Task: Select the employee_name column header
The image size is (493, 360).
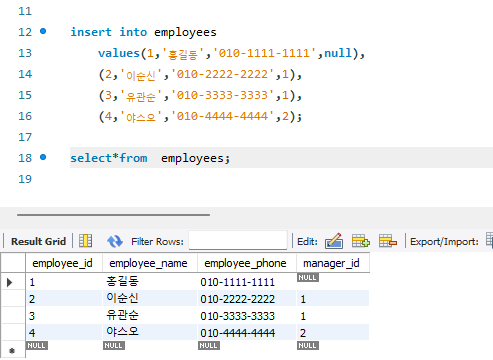Action: 150,263
